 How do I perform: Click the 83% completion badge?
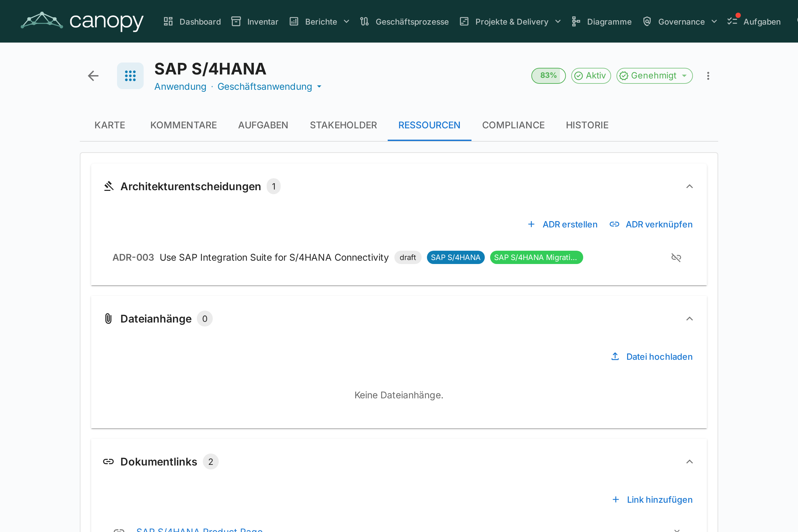click(x=548, y=76)
